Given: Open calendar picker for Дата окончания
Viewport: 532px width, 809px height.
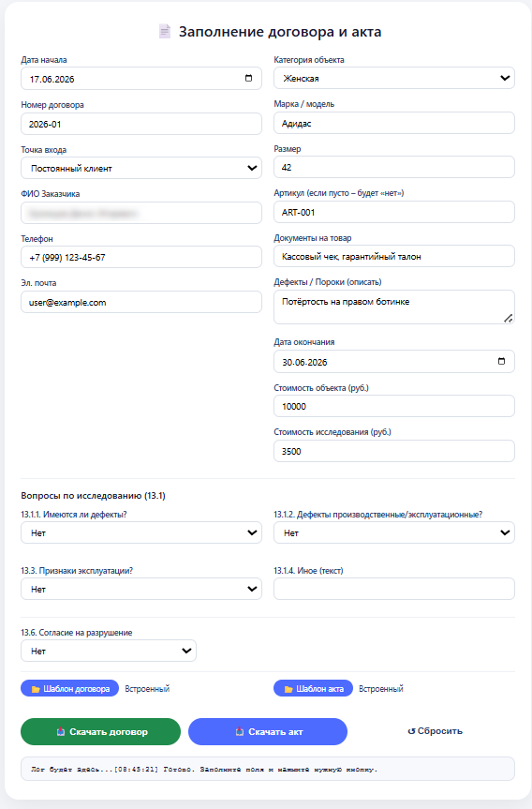Looking at the screenshot, I should click(x=501, y=361).
